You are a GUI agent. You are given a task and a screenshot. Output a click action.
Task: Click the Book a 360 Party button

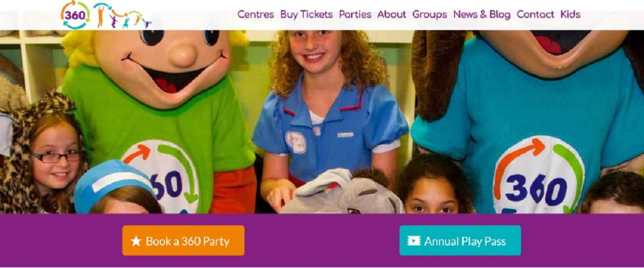click(x=184, y=241)
